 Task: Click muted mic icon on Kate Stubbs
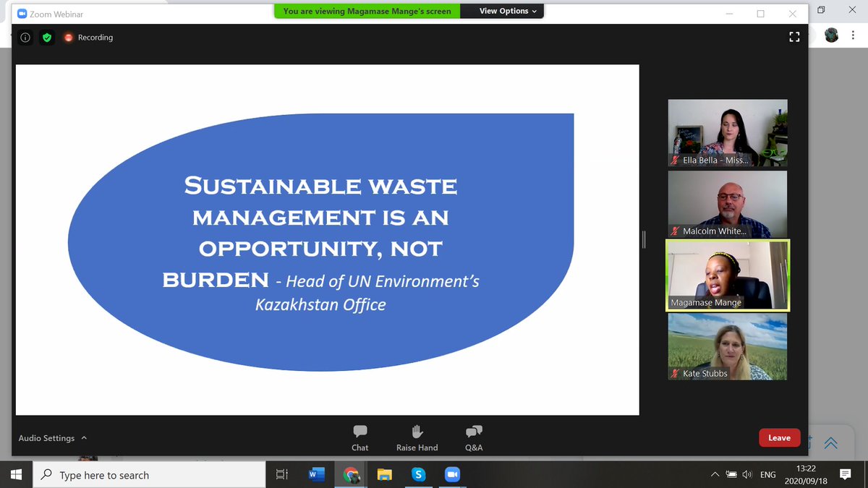[x=675, y=374]
